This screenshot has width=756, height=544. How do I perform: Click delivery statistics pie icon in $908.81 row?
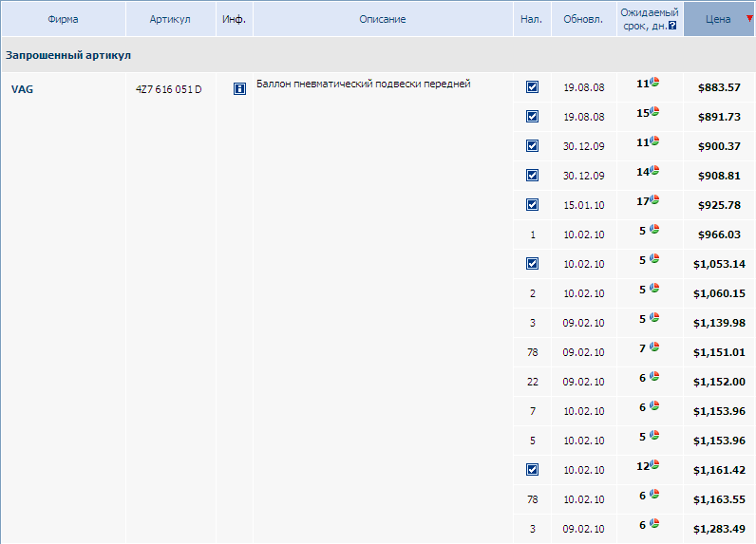pyautogui.click(x=654, y=170)
